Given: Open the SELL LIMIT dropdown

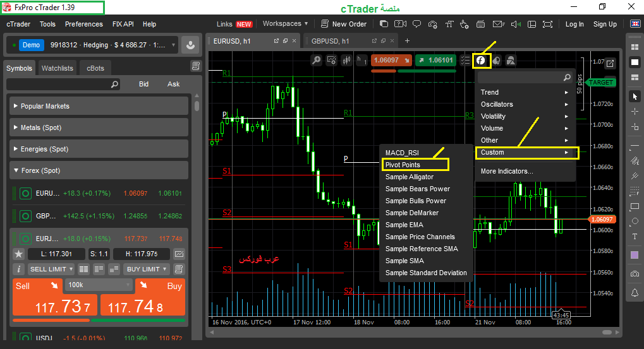Looking at the screenshot, I should click(x=51, y=269).
